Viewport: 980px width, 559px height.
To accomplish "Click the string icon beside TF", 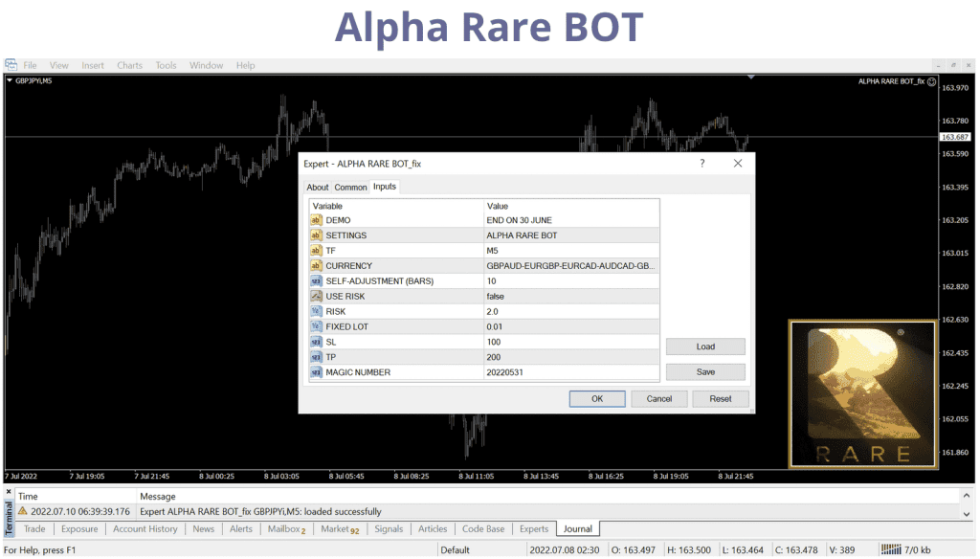I will pyautogui.click(x=316, y=250).
